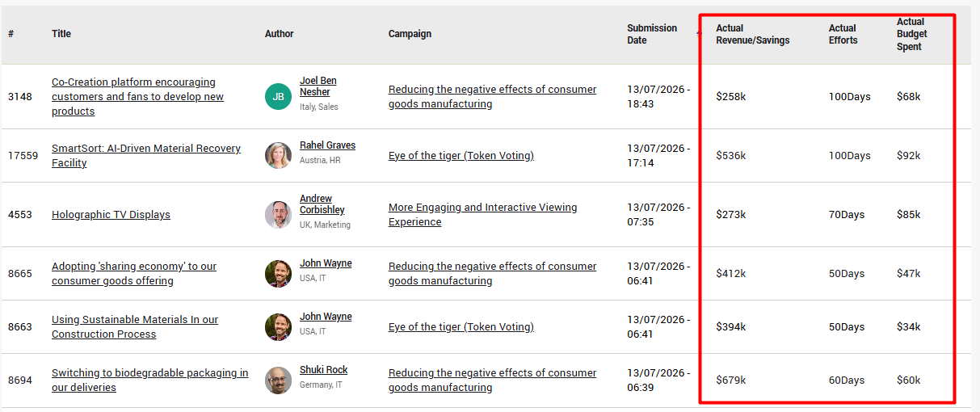Open the Co-Creation platform idea title
This screenshot has width=980, height=412.
(x=137, y=97)
